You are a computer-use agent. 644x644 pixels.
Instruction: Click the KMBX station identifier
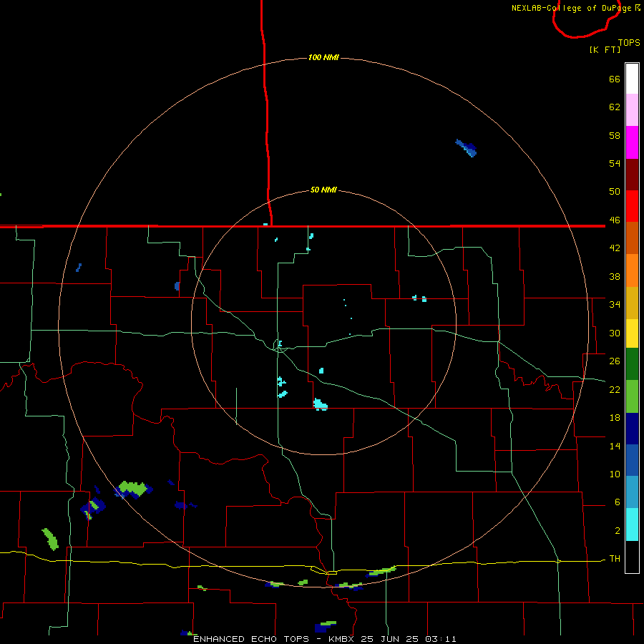pyautogui.click(x=341, y=639)
